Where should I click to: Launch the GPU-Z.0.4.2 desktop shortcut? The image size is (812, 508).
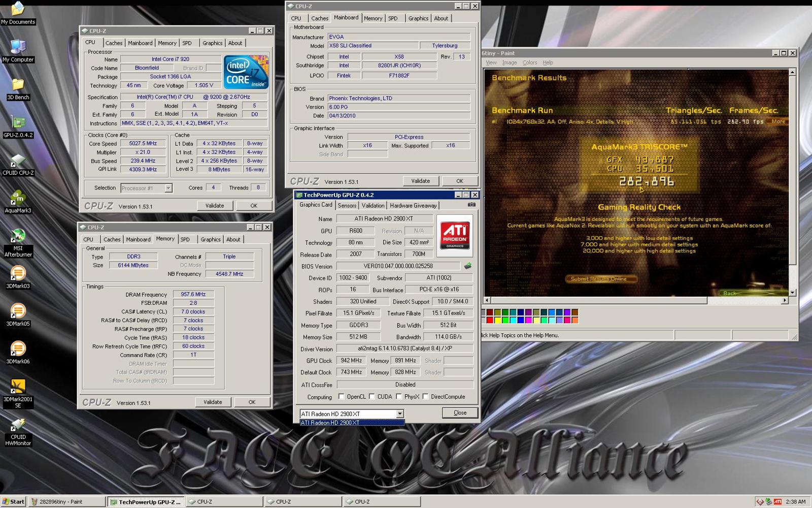[18, 127]
